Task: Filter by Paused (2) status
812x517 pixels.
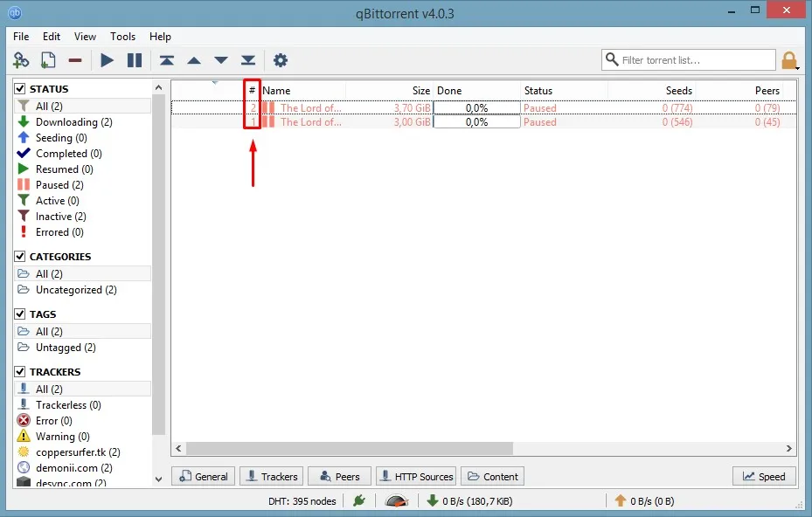Action: pyautogui.click(x=59, y=185)
